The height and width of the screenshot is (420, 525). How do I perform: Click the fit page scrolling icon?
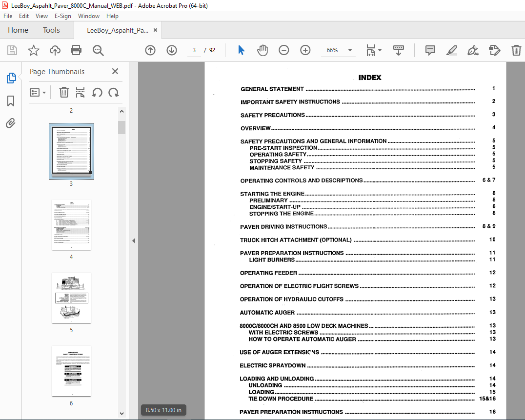[x=371, y=50]
